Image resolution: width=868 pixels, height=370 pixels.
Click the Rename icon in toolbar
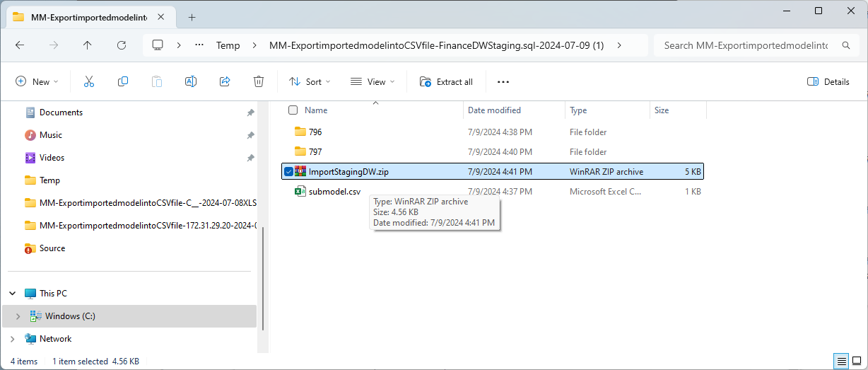tap(190, 82)
